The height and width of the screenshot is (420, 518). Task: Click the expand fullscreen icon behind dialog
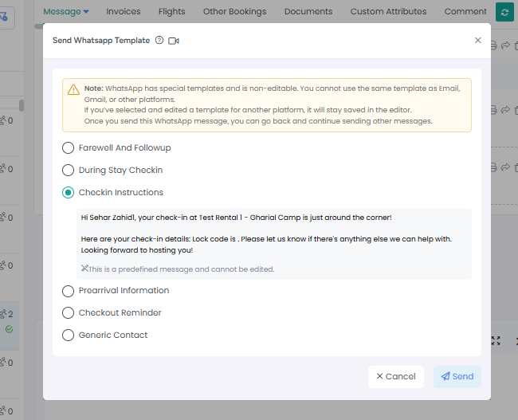click(496, 340)
